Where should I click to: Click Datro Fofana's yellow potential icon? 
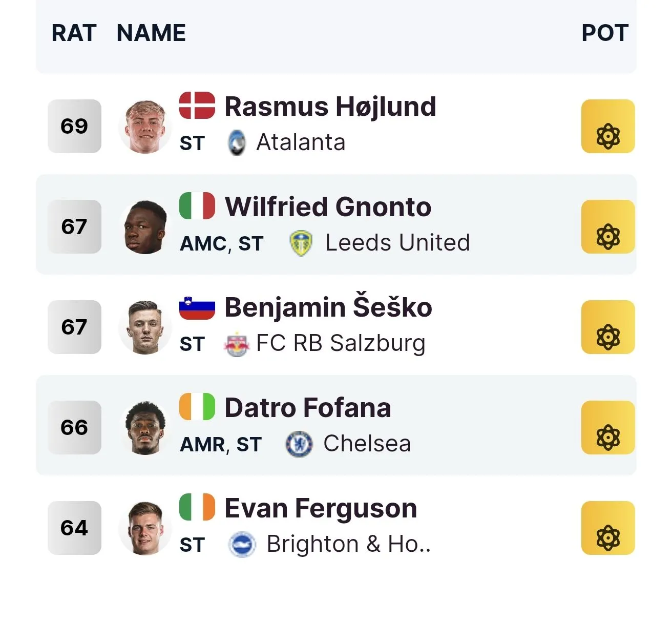[x=607, y=428]
